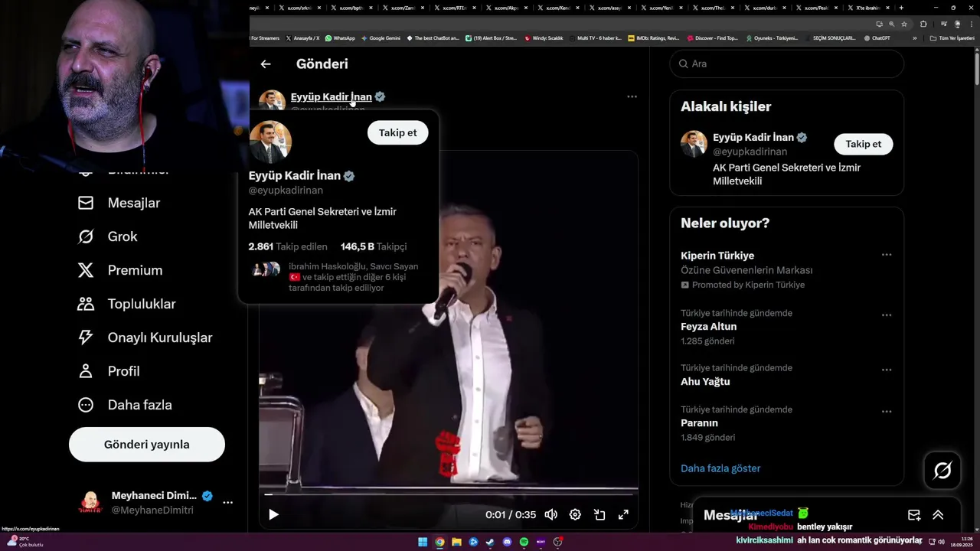
Task: Open the Google Gemini bookmark
Action: tap(380, 37)
